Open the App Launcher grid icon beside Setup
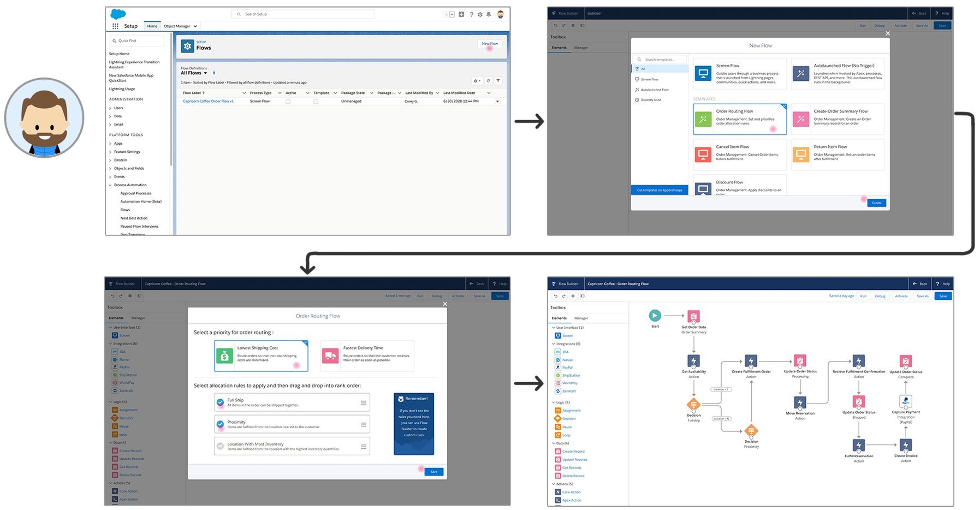This screenshot has height=510, width=980. (115, 26)
